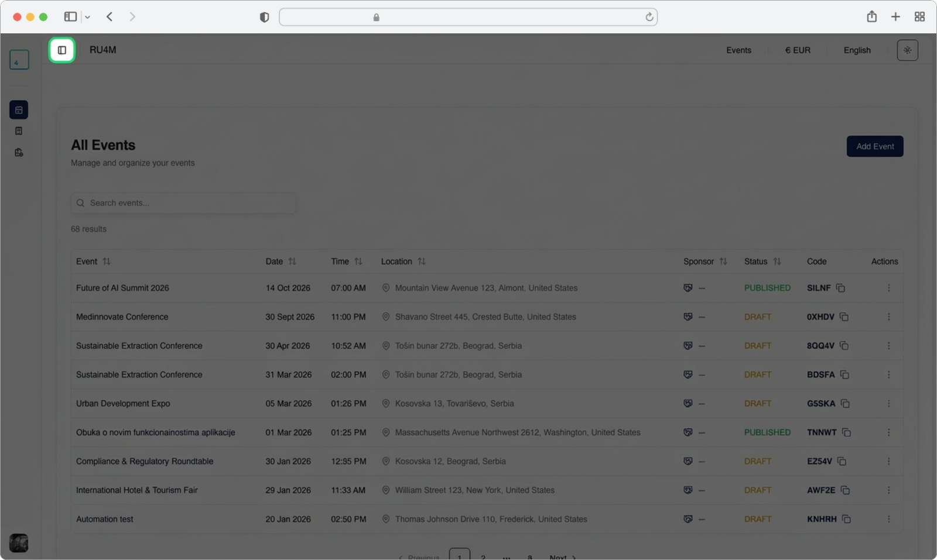Click the Add Event button

(x=874, y=146)
